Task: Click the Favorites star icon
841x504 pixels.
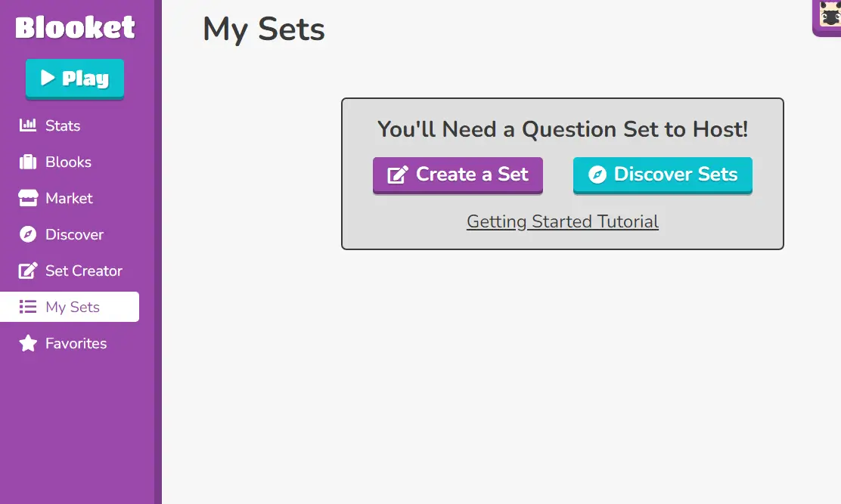Action: point(28,343)
